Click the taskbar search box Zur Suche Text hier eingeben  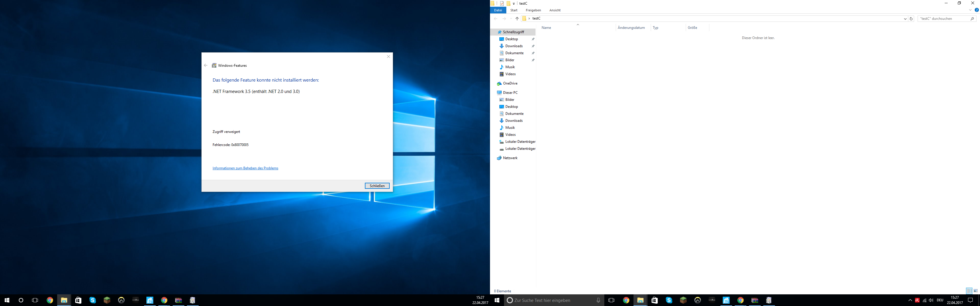click(554, 300)
